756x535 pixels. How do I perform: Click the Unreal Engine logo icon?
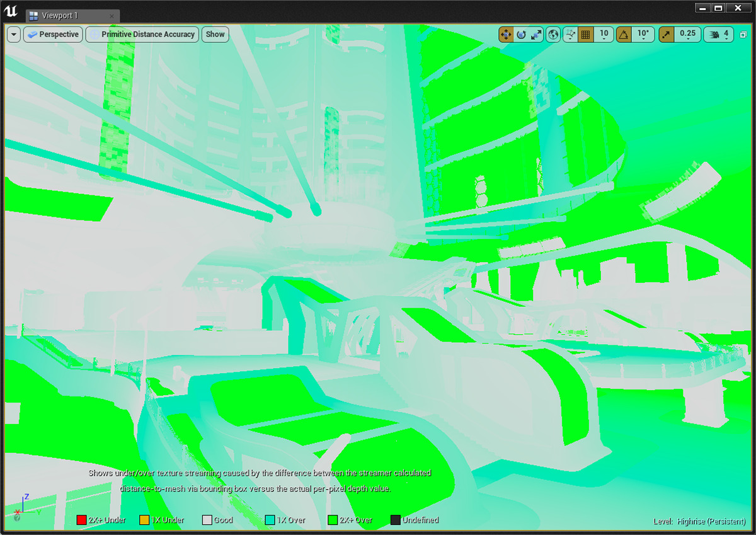tap(10, 11)
